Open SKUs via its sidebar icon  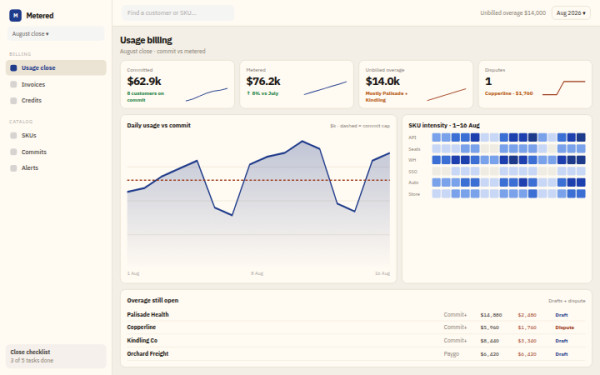point(13,135)
